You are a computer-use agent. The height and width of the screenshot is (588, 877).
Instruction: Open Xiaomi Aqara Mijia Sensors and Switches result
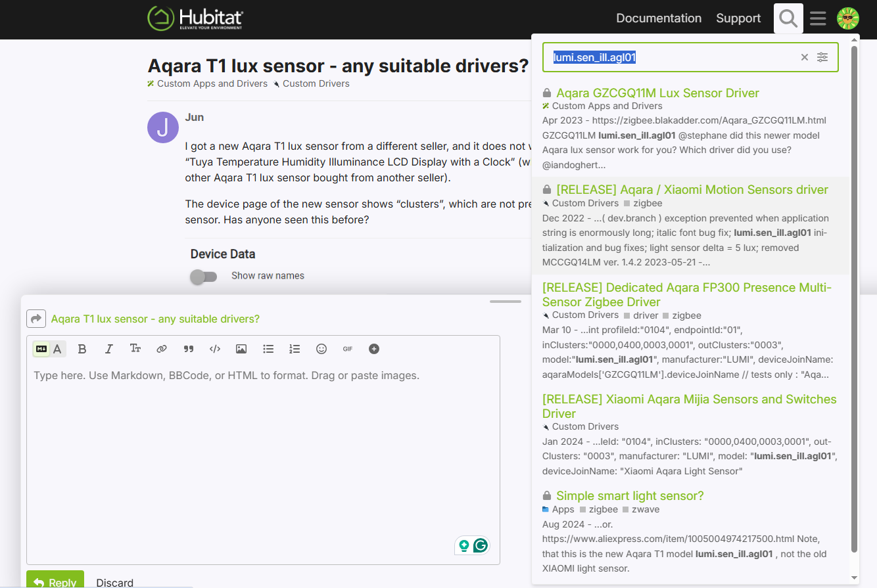pos(690,406)
